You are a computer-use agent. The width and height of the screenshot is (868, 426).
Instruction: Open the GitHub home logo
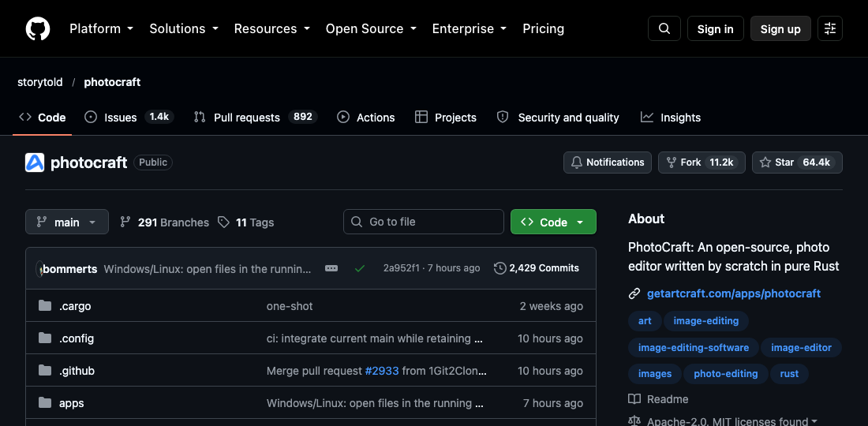tap(38, 28)
